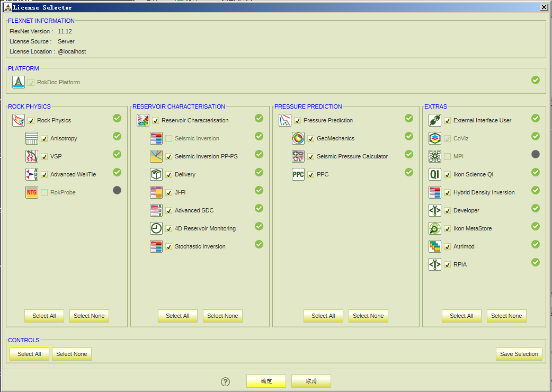
Task: Toggle the Anisotropy checkbox
Action: click(44, 138)
